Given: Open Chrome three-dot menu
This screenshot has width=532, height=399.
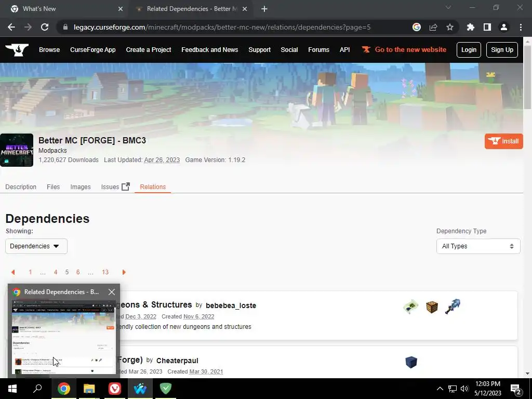Looking at the screenshot, I should click(521, 27).
